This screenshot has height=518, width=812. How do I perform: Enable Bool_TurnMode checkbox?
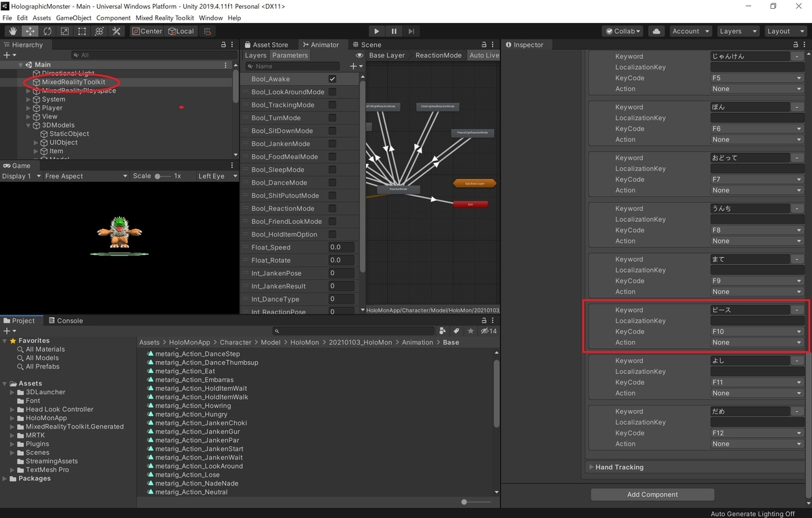[x=332, y=118]
